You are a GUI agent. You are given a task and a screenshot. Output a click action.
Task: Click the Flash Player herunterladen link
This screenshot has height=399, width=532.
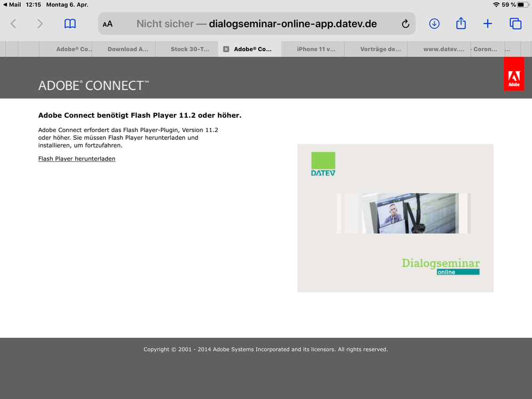[77, 158]
